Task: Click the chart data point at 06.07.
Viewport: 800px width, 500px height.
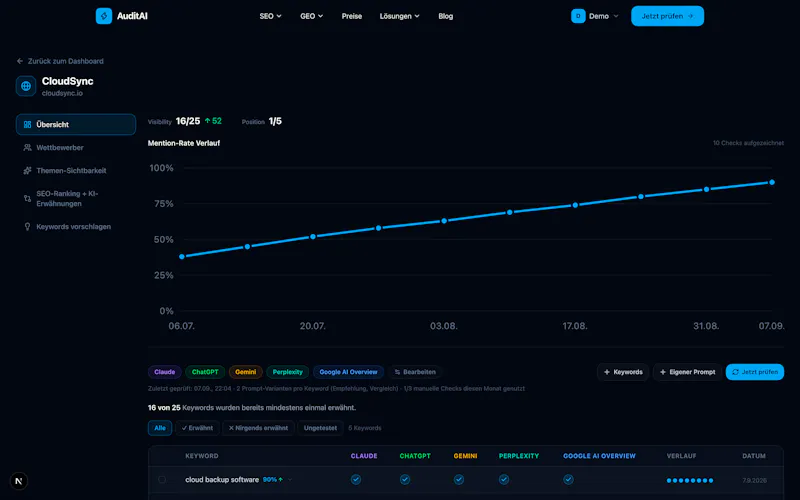Action: (182, 257)
